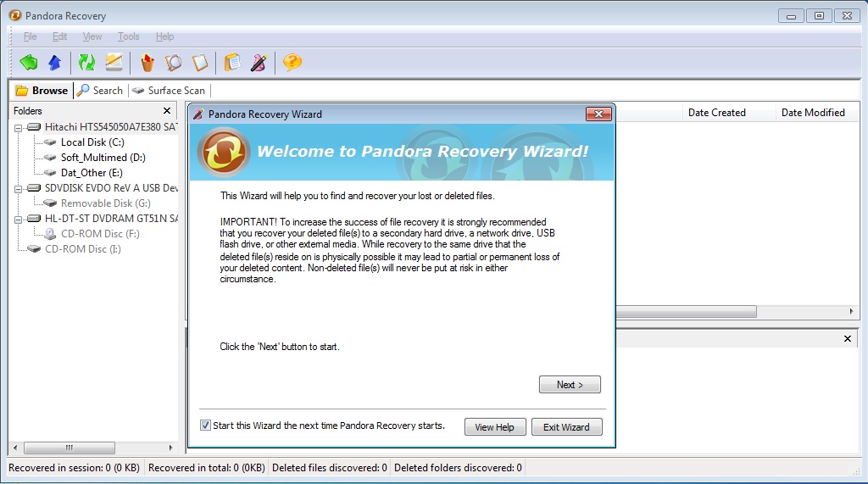Click 'Deleted files discovered: 0' status
868x484 pixels.
[x=330, y=468]
